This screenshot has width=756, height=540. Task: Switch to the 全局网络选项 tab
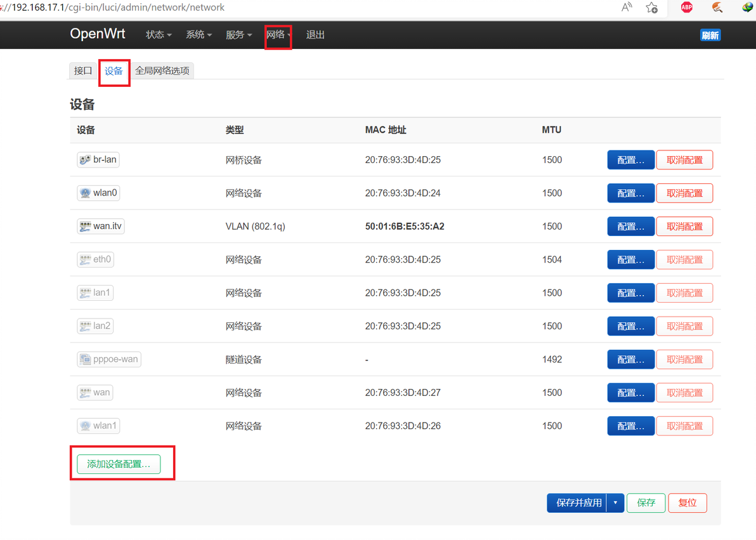[x=162, y=71]
